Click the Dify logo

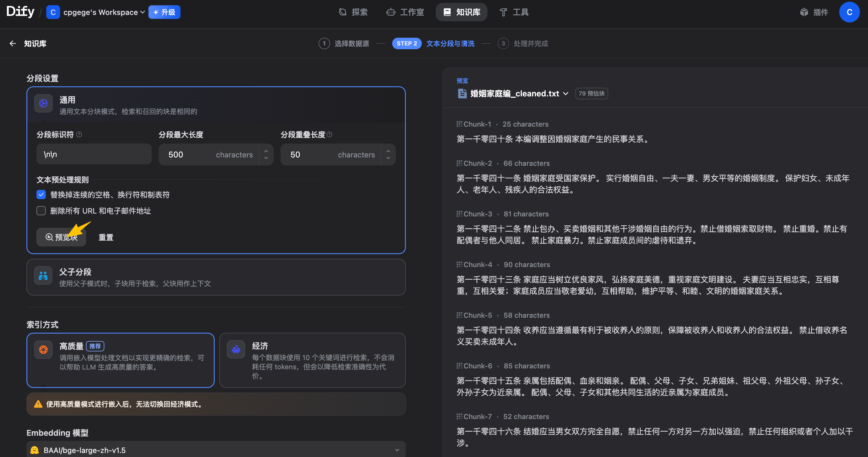pos(20,12)
